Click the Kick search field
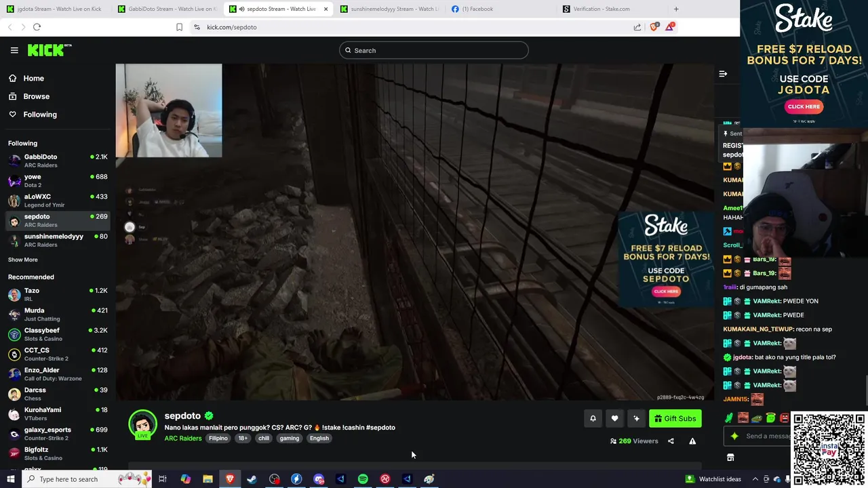 coord(434,50)
